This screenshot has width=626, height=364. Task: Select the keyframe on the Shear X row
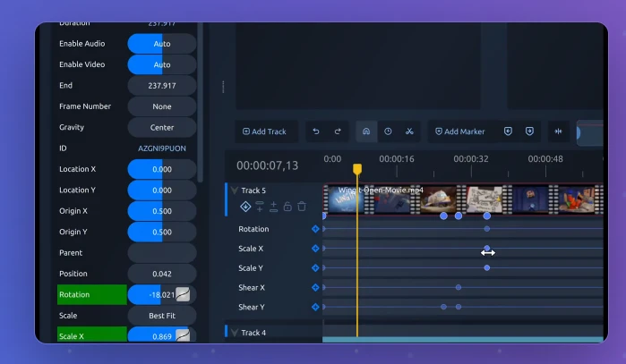click(x=459, y=287)
